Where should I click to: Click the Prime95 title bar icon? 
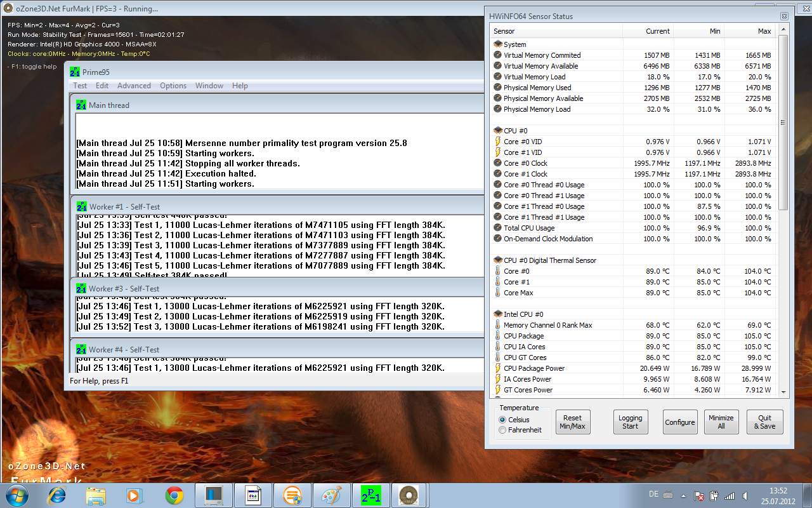click(x=75, y=72)
